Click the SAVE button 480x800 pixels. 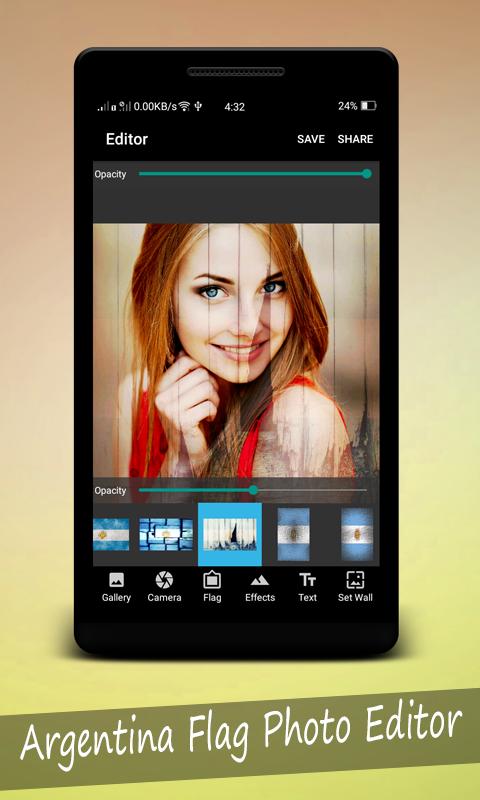311,139
